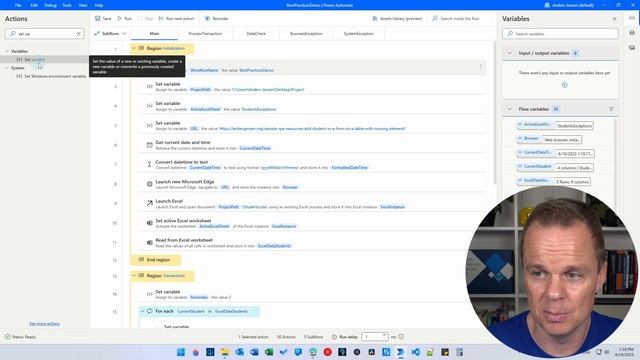Open UI elements pane icon in right sidebar

[x=632, y=33]
